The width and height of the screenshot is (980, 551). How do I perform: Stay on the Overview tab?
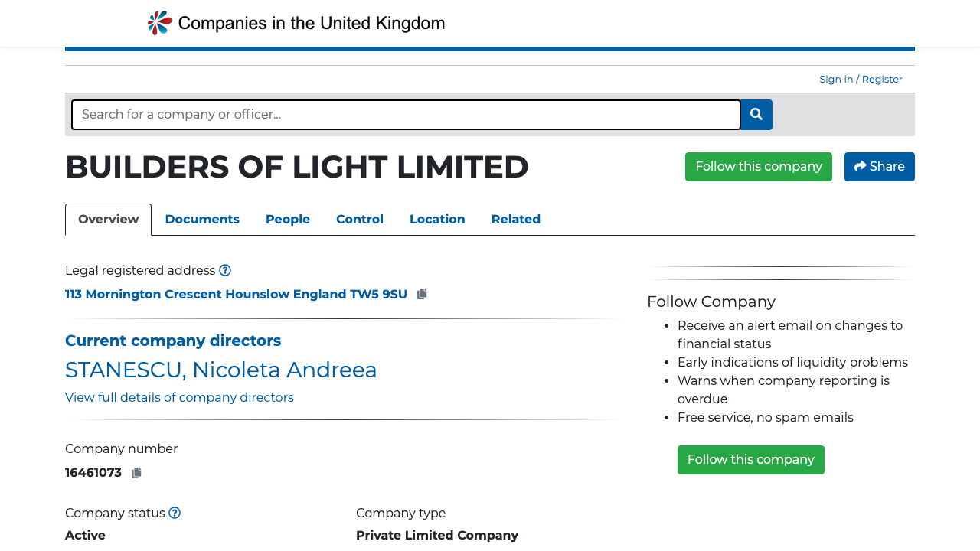[x=108, y=219]
